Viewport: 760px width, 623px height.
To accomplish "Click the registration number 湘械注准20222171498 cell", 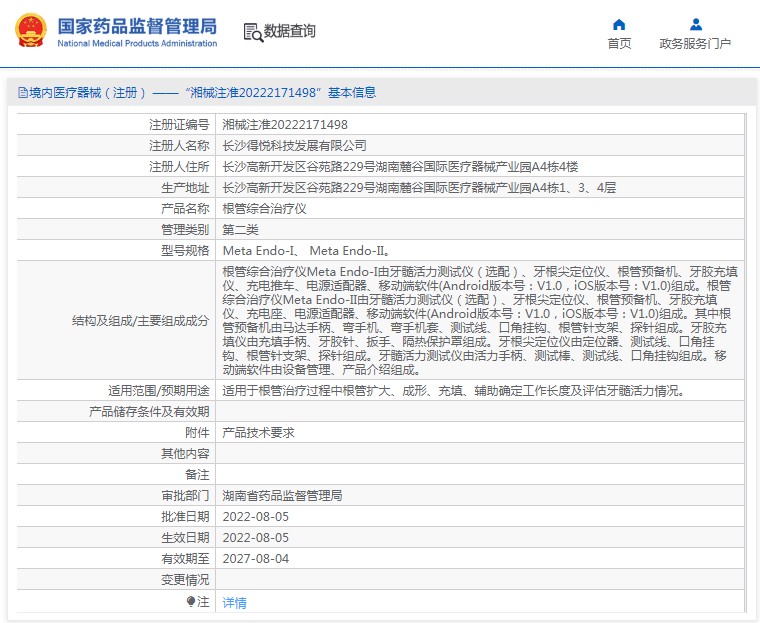I will [x=284, y=125].
